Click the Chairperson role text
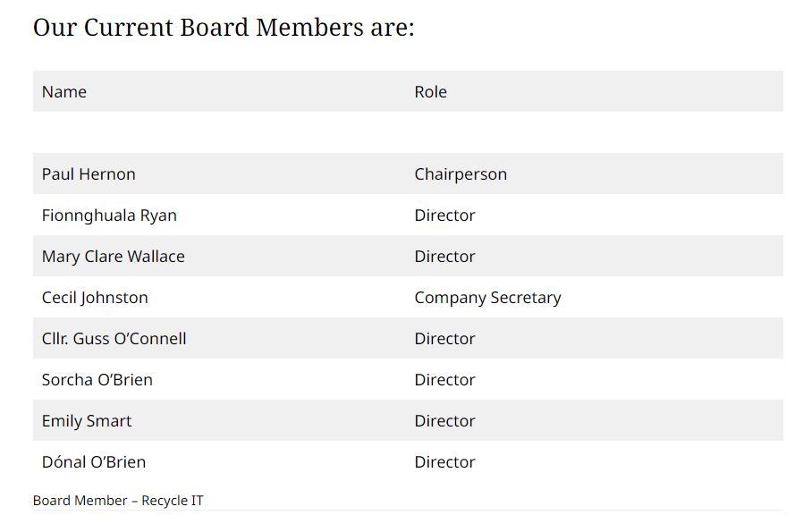Screen dimensions: 803x532 point(461,174)
